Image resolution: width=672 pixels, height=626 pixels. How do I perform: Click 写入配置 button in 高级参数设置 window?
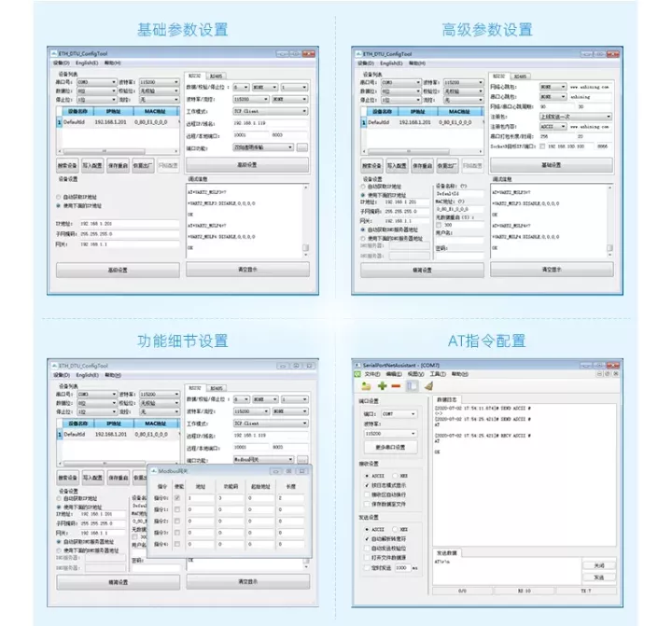coord(397,165)
